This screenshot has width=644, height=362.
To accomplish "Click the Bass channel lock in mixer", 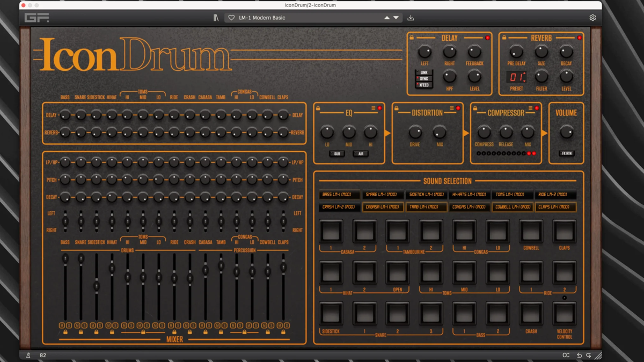I will tap(65, 332).
